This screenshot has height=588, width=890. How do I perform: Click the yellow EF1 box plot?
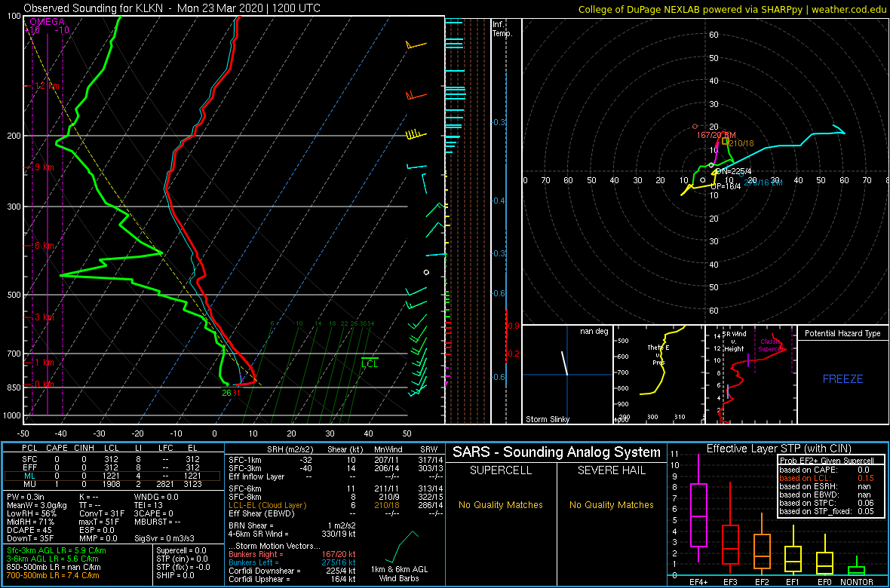793,550
